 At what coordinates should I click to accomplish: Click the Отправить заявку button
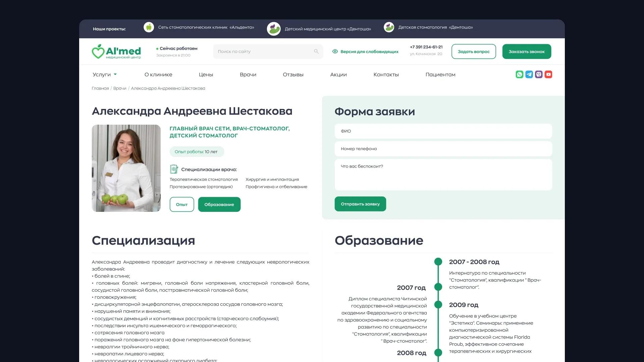(x=360, y=203)
